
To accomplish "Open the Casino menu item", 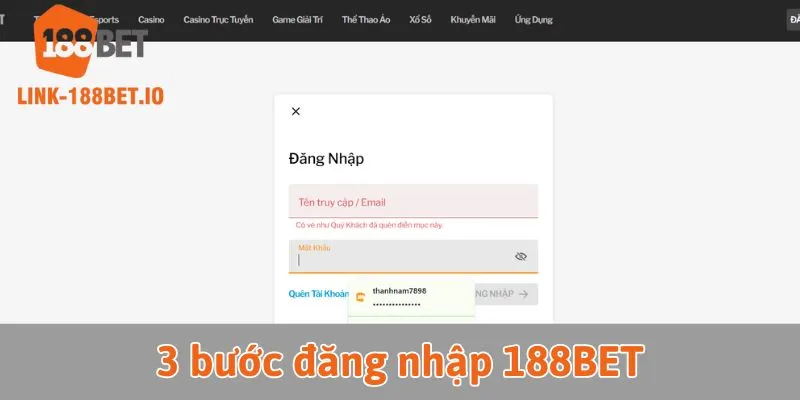I will click(x=151, y=20).
